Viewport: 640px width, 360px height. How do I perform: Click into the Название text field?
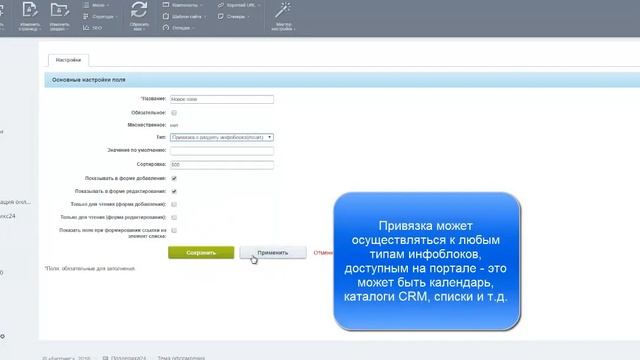222,99
